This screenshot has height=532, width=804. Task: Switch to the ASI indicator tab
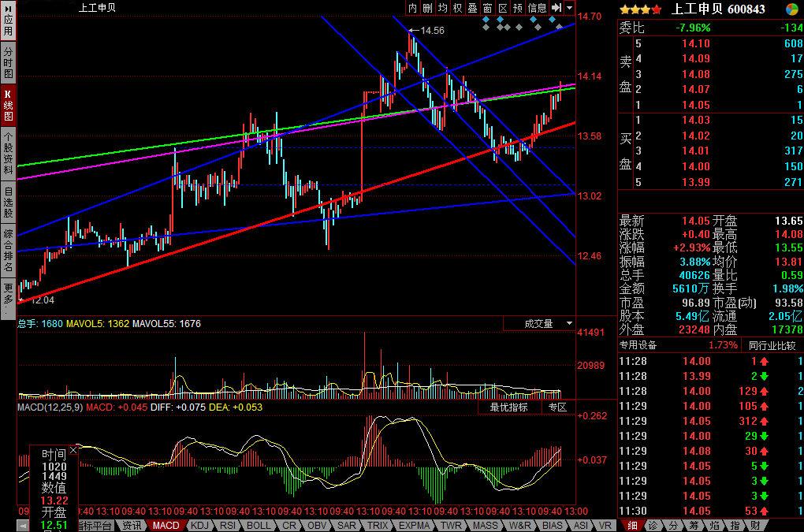(580, 526)
